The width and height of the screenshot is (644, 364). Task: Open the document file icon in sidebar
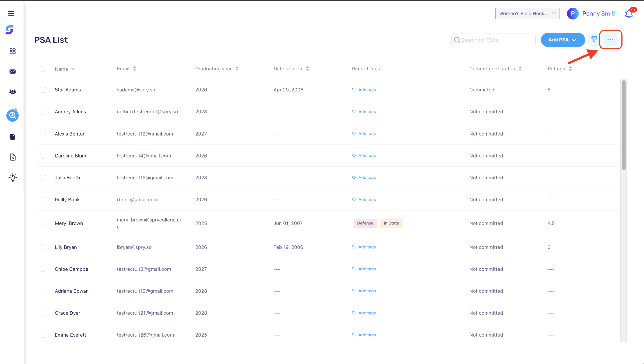(x=13, y=137)
